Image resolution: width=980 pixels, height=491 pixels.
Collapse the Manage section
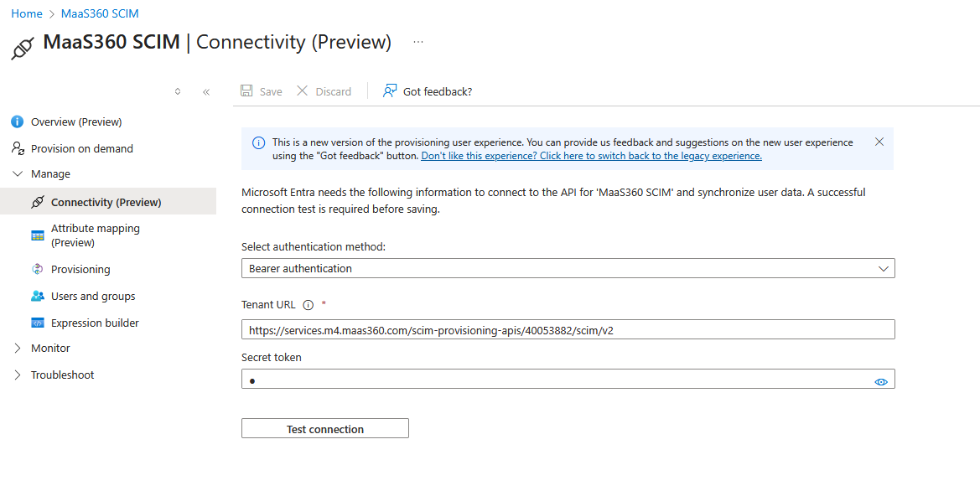click(18, 174)
